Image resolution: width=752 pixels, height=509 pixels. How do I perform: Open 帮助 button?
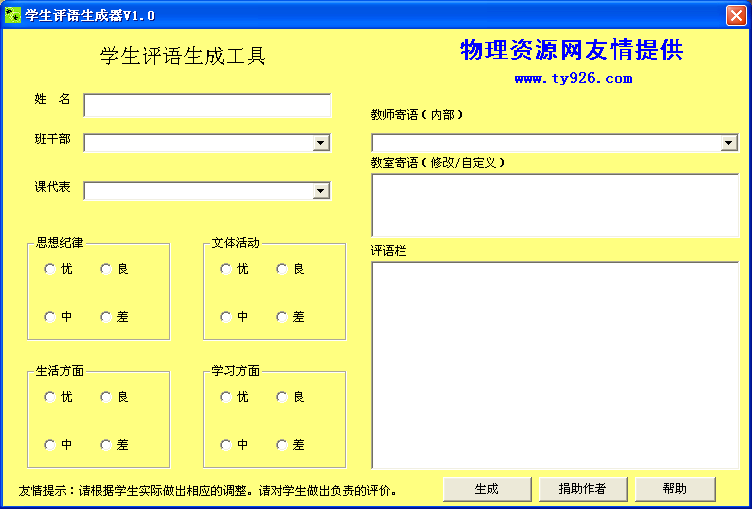point(675,489)
